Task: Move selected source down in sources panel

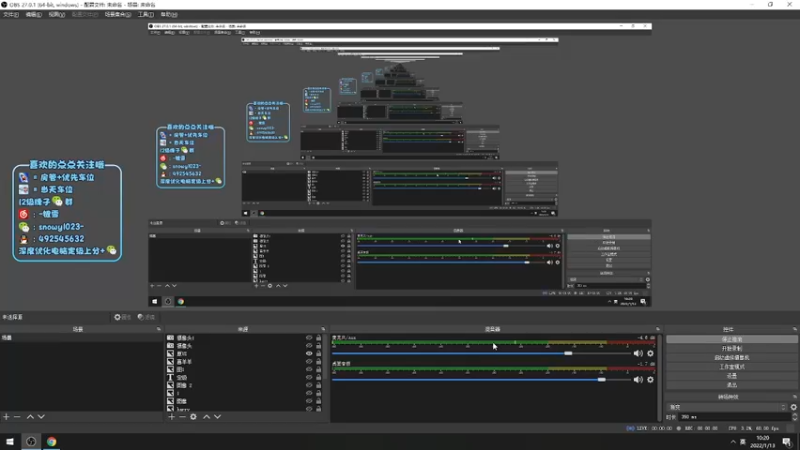Action: [217, 417]
